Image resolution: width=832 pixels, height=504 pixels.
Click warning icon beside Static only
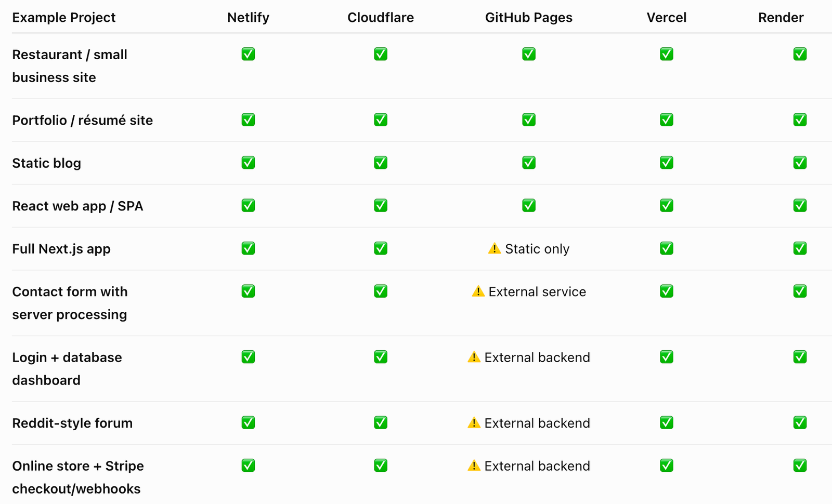click(495, 248)
